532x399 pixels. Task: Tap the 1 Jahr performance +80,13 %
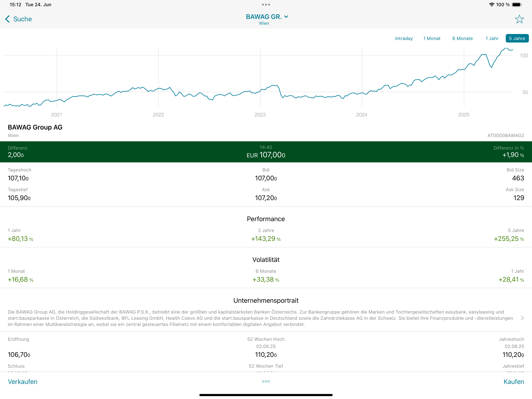(20, 239)
